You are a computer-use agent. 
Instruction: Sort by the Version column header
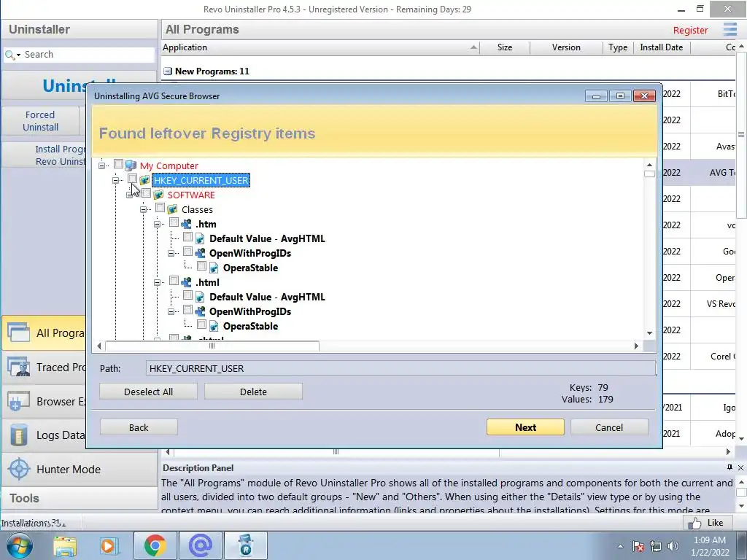click(566, 47)
